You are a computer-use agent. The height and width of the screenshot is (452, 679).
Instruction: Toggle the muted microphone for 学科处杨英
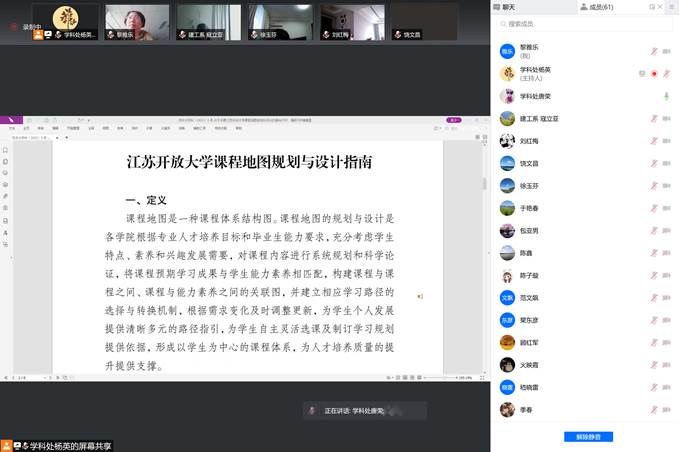tap(666, 74)
